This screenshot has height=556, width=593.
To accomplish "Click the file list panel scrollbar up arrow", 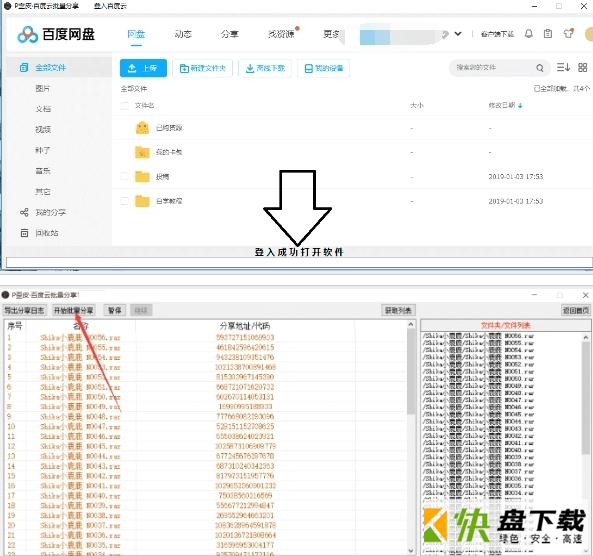I will [x=586, y=337].
